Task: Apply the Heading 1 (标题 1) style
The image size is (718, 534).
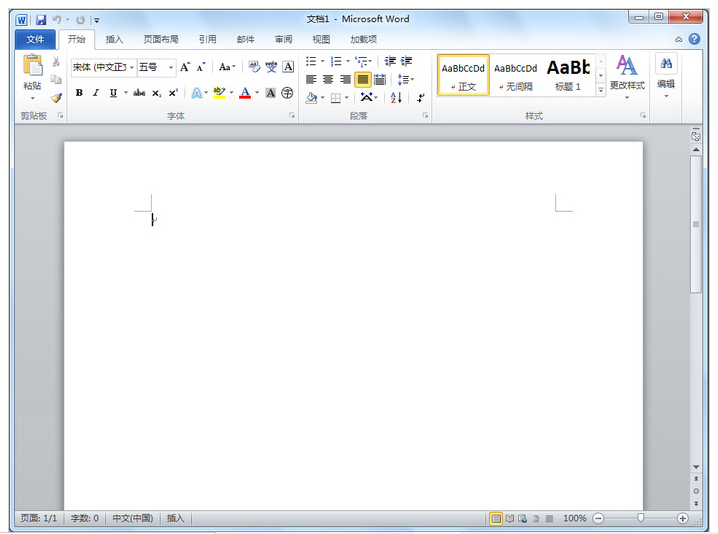Action: click(568, 75)
